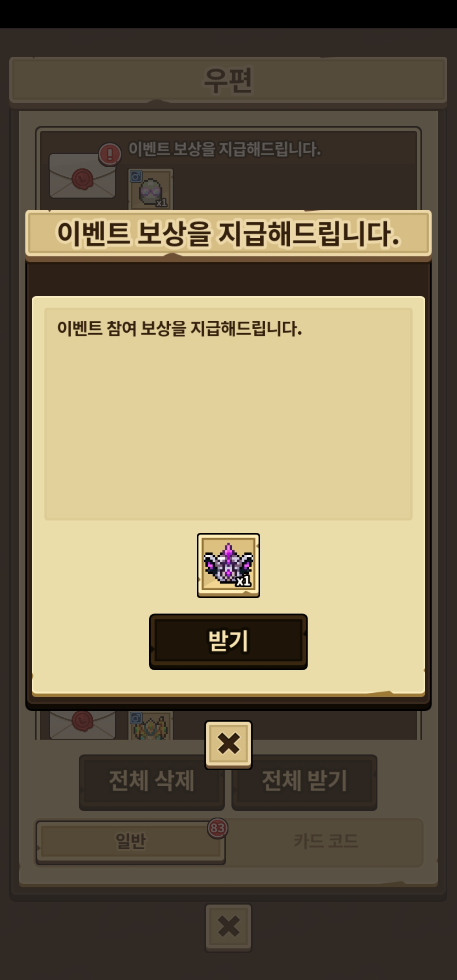Tap the purple crown reward item icon
Viewport: 457px width, 980px height.
[x=228, y=565]
